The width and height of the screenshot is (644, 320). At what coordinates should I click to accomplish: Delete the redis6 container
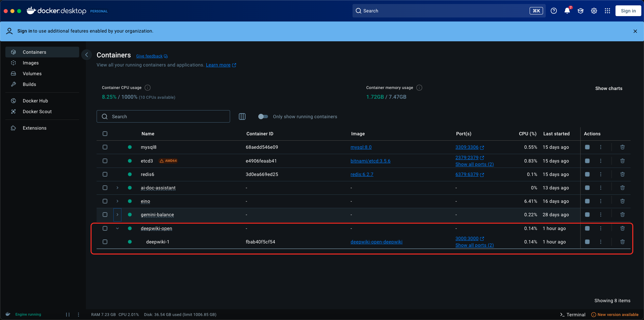623,174
